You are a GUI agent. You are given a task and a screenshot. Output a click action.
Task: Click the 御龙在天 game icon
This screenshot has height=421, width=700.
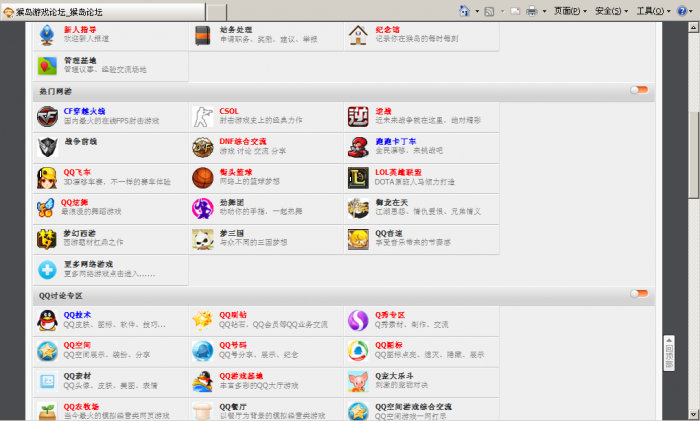[358, 208]
